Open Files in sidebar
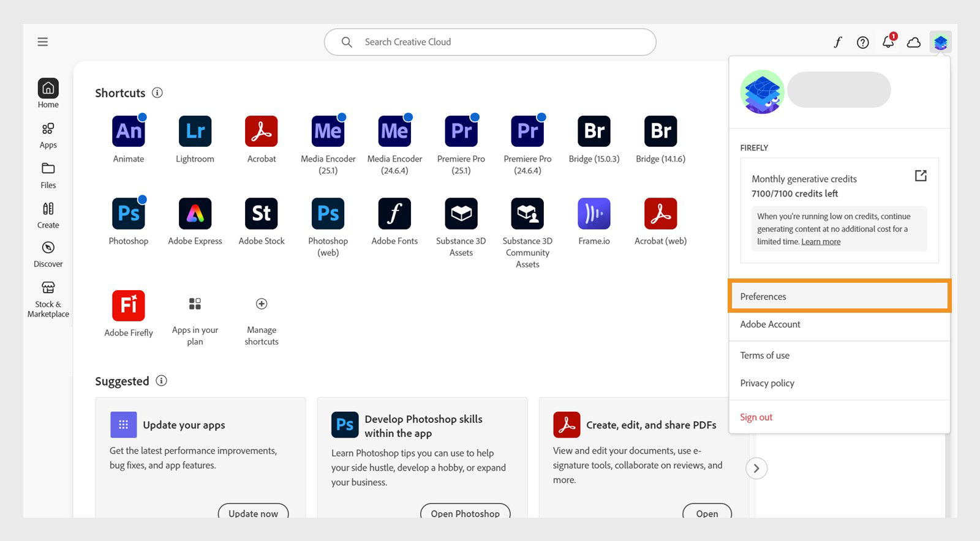The image size is (980, 541). 48,176
